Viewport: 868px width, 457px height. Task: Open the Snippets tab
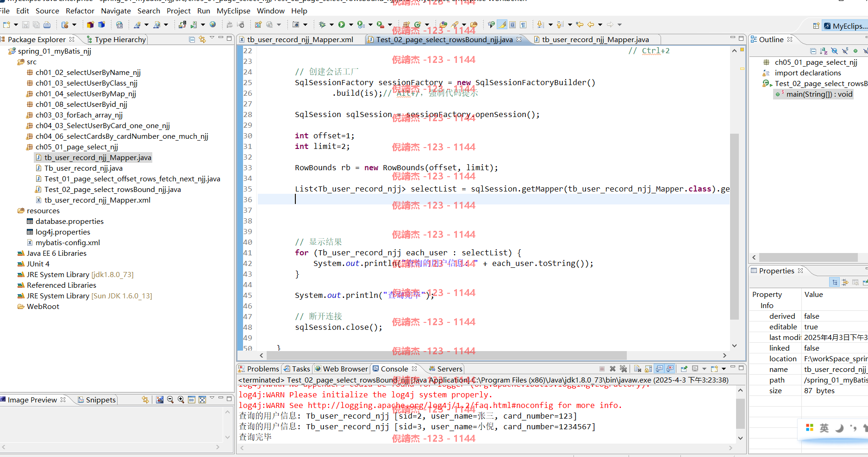[96, 400]
